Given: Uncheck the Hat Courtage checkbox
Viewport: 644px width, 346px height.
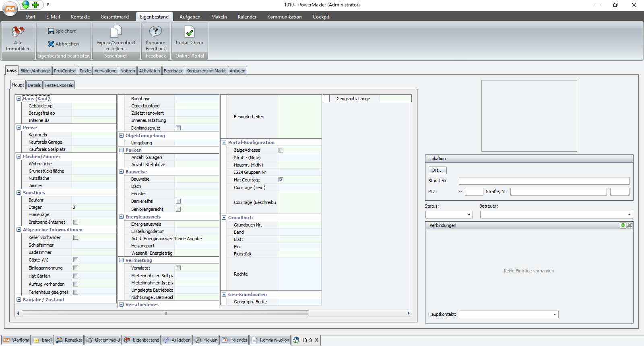Looking at the screenshot, I should click(281, 180).
